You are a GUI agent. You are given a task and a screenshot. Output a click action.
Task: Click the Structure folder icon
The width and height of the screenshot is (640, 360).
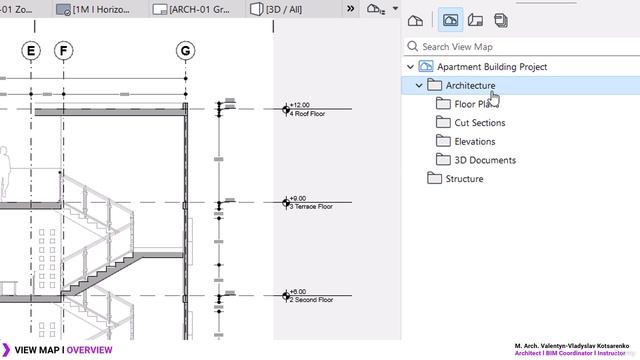pyautogui.click(x=434, y=178)
